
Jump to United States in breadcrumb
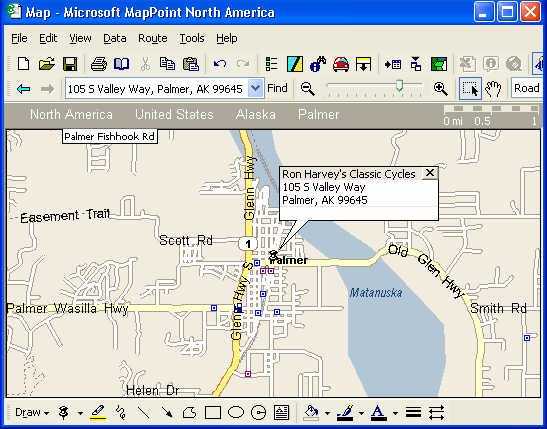[174, 114]
